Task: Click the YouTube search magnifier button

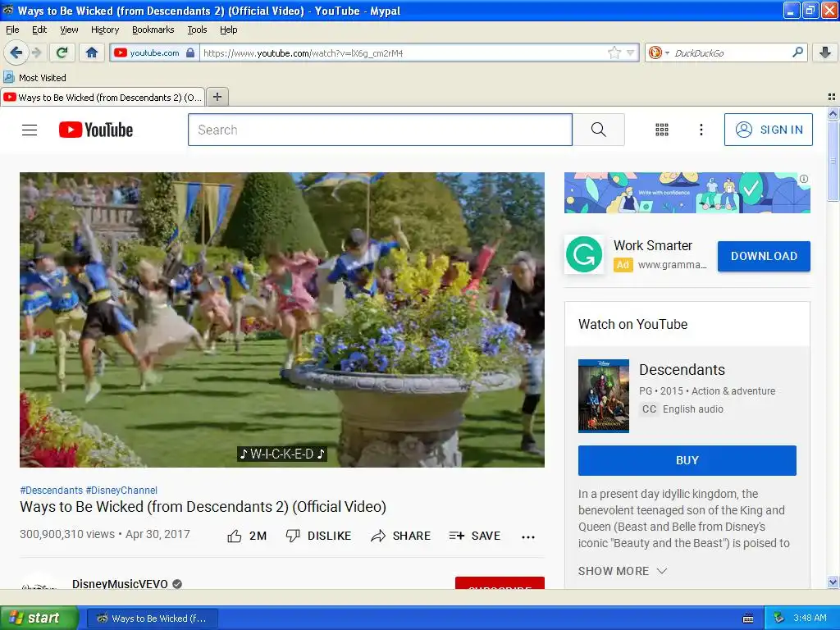Action: tap(598, 130)
